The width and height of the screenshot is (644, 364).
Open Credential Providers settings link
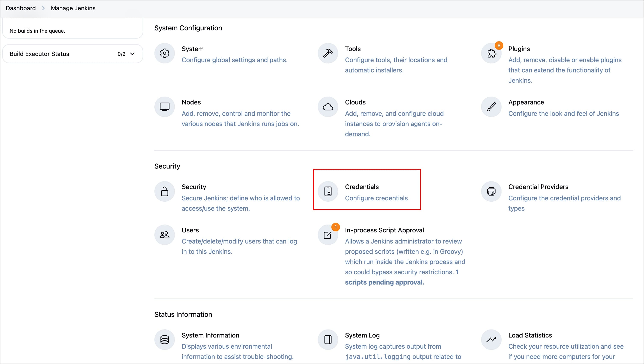click(538, 187)
